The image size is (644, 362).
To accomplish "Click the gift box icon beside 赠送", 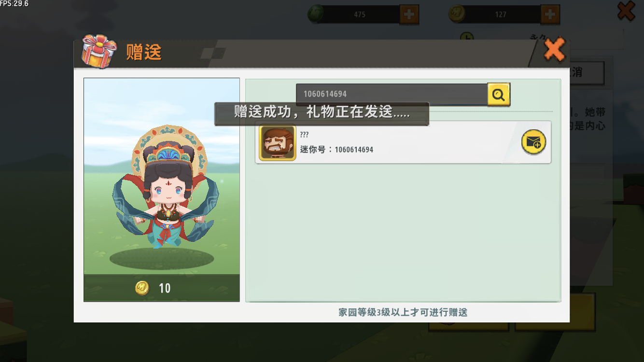I will click(x=99, y=51).
